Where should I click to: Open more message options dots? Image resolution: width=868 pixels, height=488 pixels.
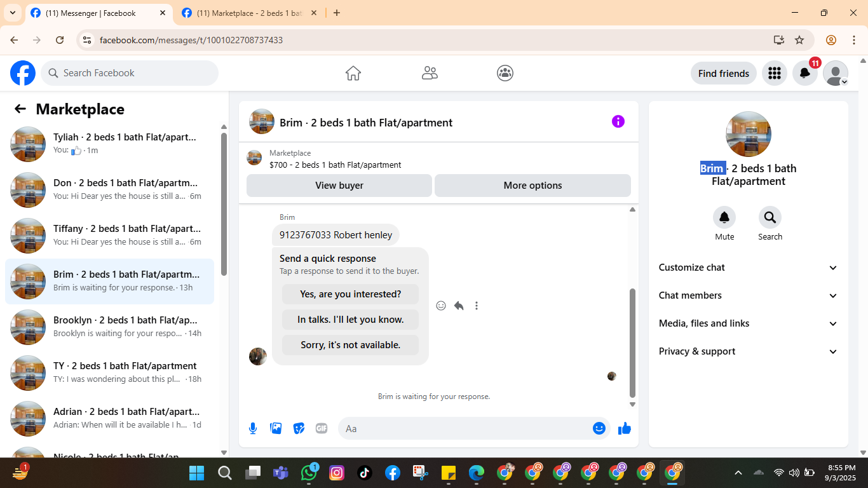477,306
